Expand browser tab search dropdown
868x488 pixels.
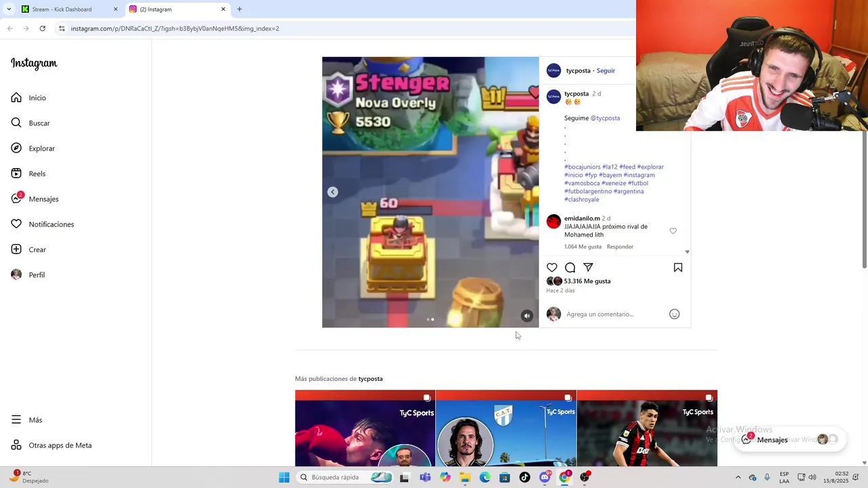(x=8, y=9)
